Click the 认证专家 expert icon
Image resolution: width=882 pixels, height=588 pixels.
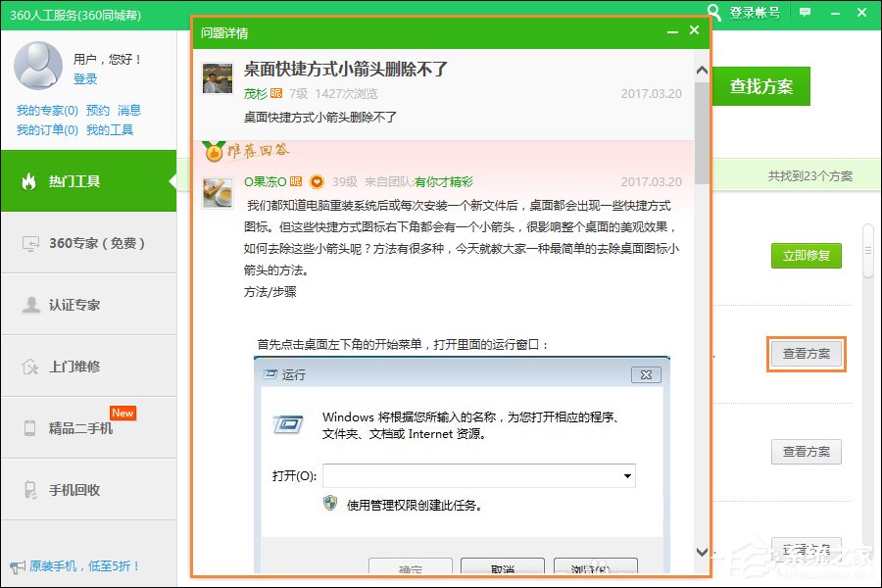(33, 304)
